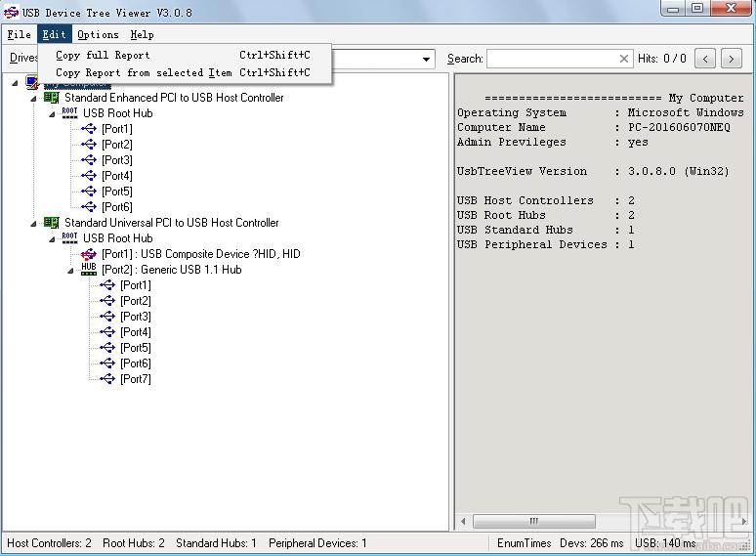
Task: Click the Enhanced PCI Host Controller icon
Action: [x=51, y=98]
